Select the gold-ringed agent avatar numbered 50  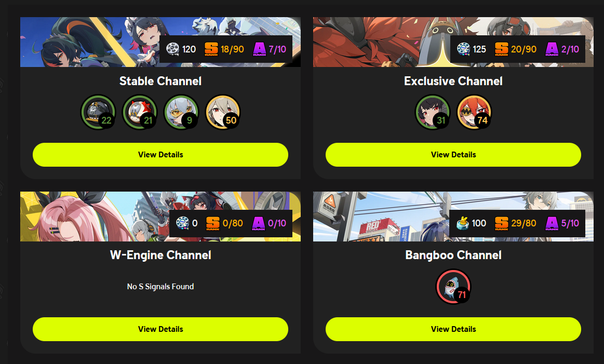click(x=223, y=113)
